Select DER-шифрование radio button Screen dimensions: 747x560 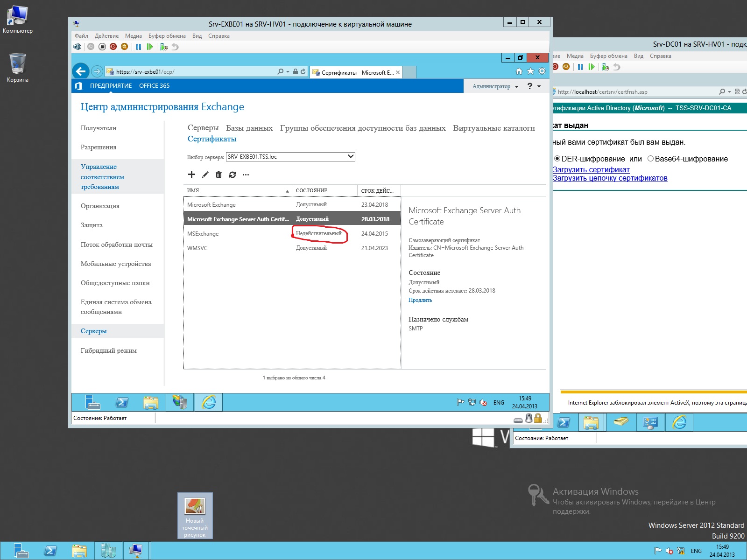pos(557,159)
